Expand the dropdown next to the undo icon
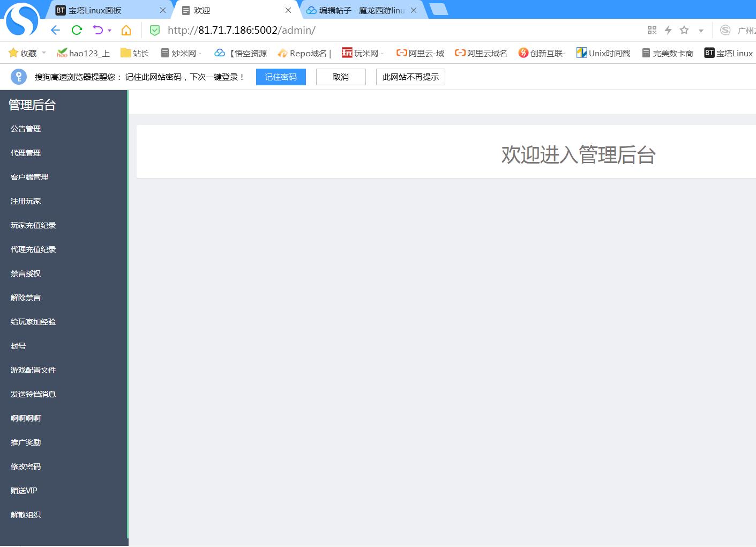756x547 pixels. [110, 31]
